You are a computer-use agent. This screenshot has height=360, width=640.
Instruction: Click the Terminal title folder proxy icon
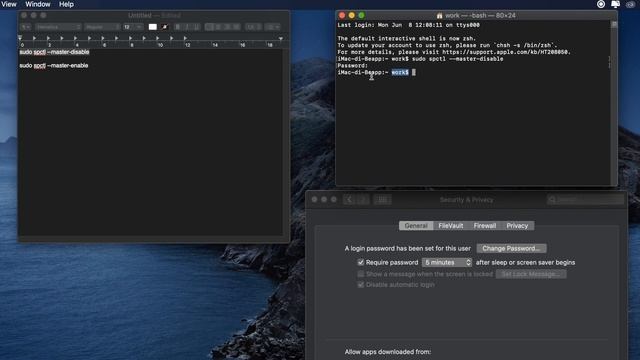pos(440,16)
